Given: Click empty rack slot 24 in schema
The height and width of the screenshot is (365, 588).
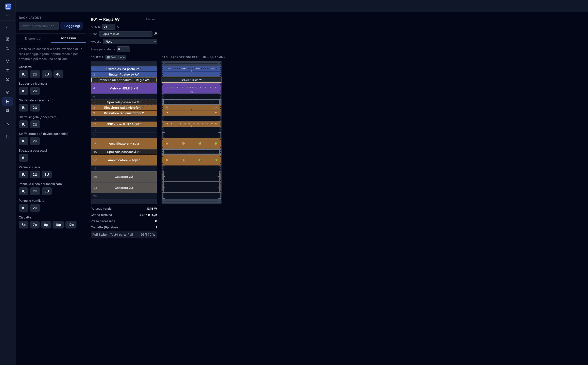Looking at the screenshot, I should 124,196.
